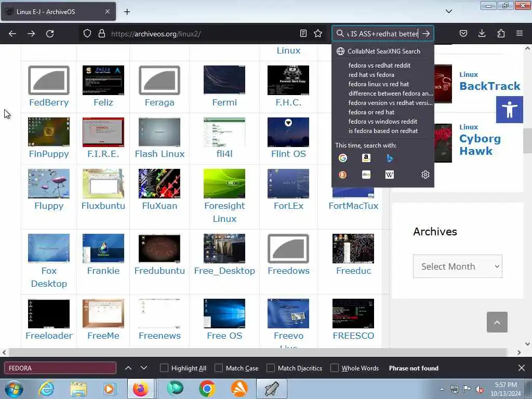Open the Free OS thumbnail
Screen dimensions: 532x399
[224, 313]
